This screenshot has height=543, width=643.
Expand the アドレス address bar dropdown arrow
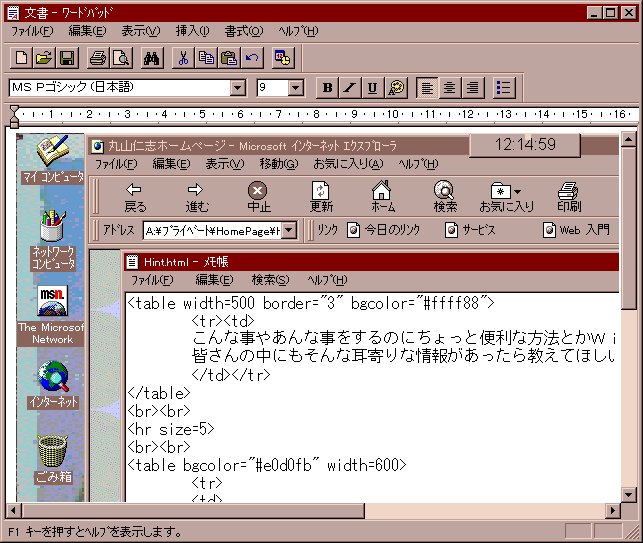(x=289, y=230)
